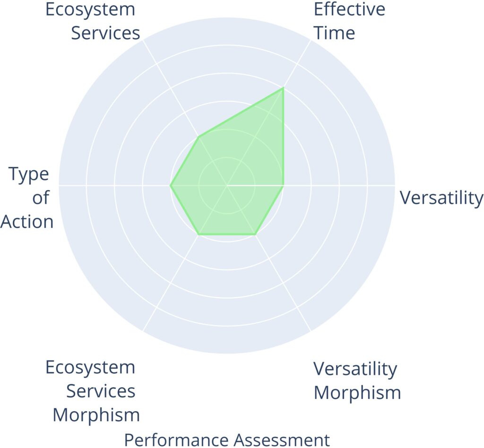Click the Performance Assessment chart title

[227, 439]
